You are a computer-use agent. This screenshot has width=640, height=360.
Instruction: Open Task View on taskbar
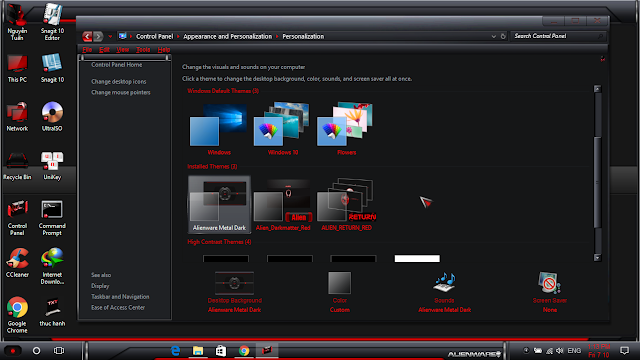(x=59, y=351)
